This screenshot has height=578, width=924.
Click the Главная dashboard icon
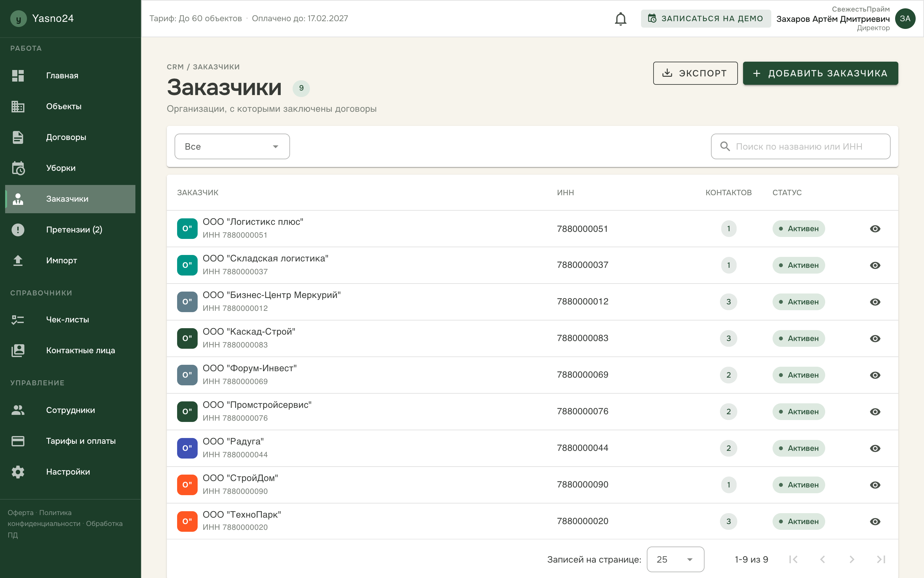point(18,76)
